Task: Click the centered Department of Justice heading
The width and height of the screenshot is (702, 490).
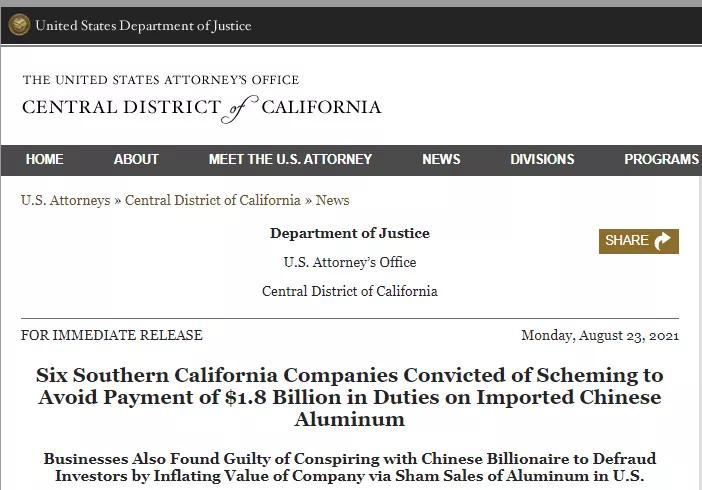Action: [x=350, y=233]
